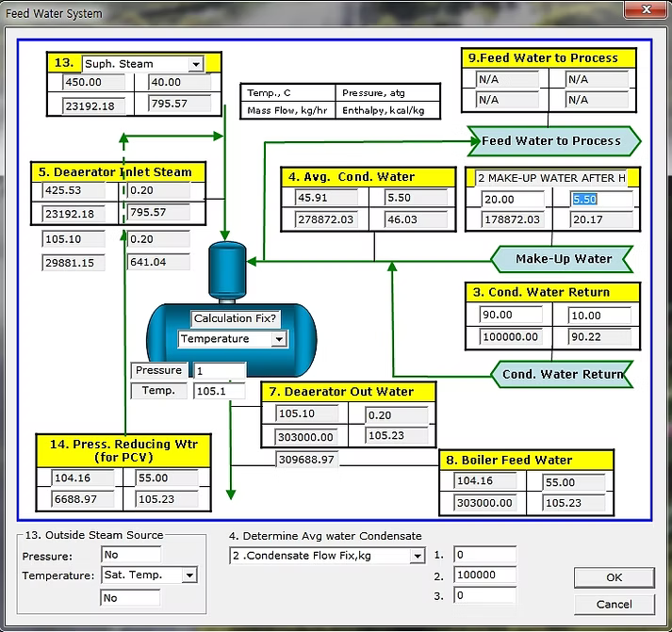Click the deaerator Pressure input field
Image resolution: width=672 pixels, height=632 pixels.
coord(219,371)
